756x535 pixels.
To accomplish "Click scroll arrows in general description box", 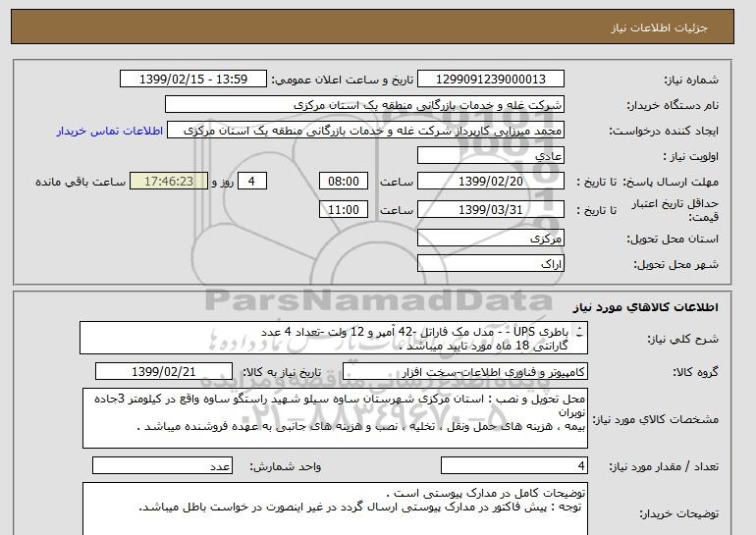I will tap(579, 332).
